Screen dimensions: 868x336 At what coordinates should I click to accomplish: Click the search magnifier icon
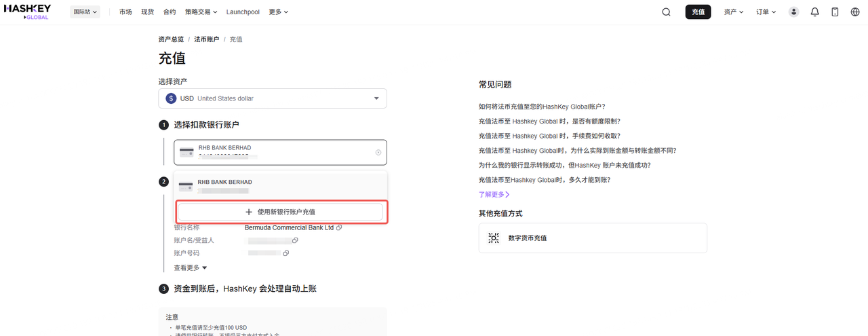(x=666, y=12)
